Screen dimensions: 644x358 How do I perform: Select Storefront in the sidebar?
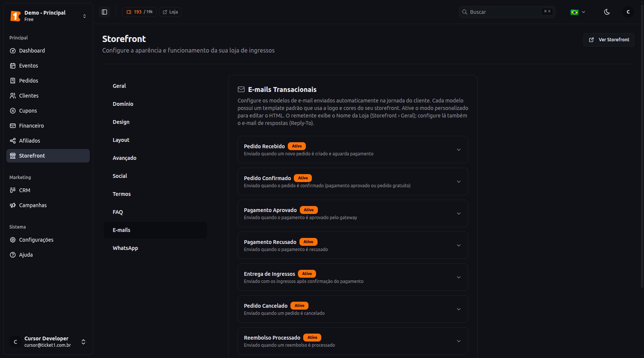(48, 156)
